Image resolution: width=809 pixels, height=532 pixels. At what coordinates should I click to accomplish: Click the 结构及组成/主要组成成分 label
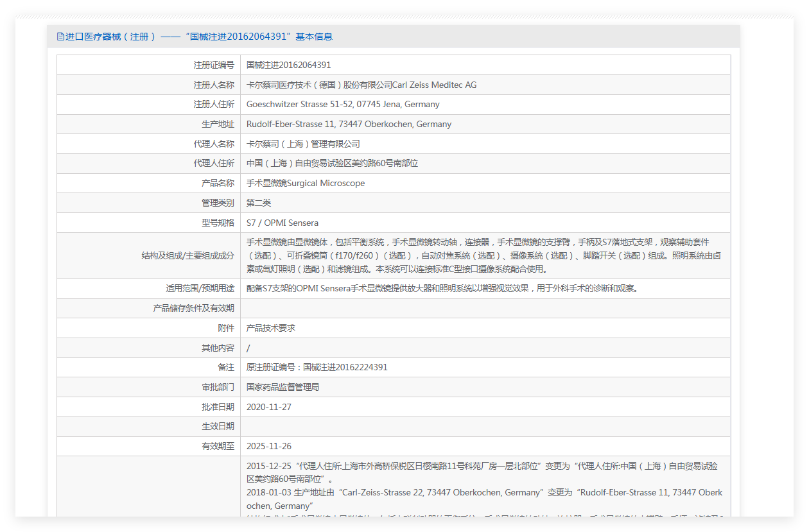[x=188, y=255]
